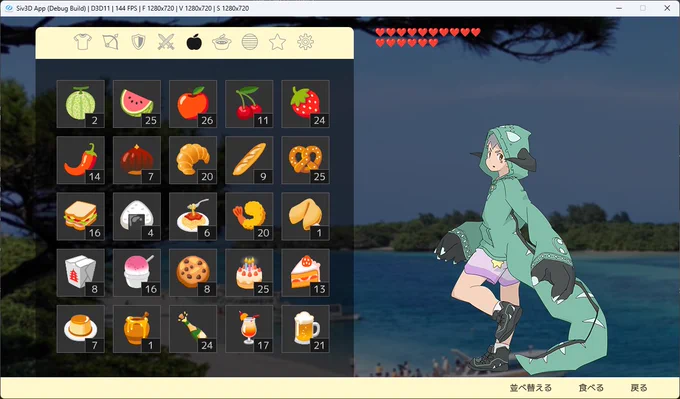Click the red hearts health gauge
The height and width of the screenshot is (399, 680).
(x=428, y=37)
